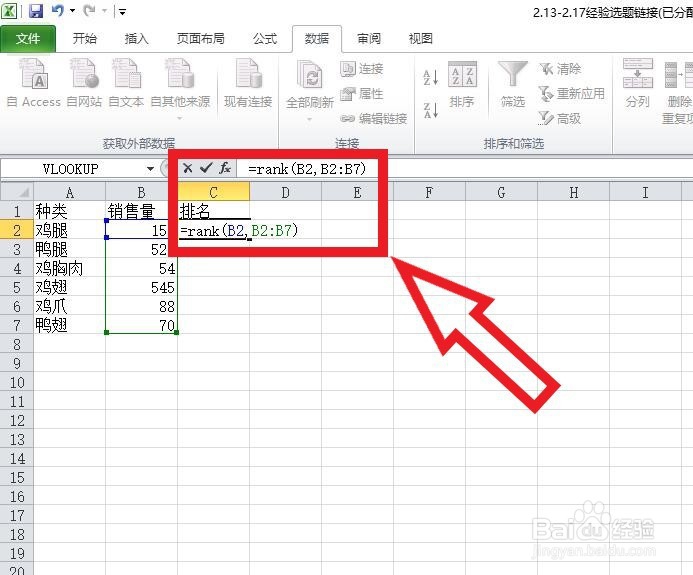Select column F header
The image size is (693, 575).
pyautogui.click(x=429, y=193)
